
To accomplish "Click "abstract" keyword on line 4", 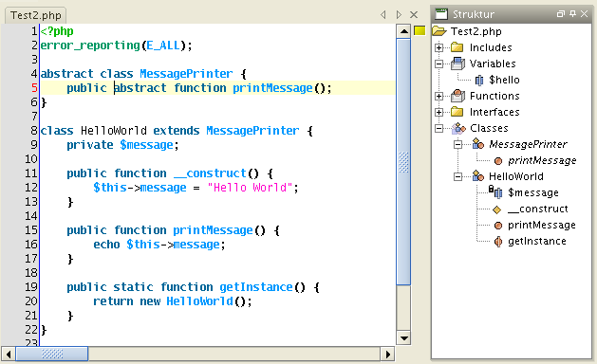I will click(66, 73).
